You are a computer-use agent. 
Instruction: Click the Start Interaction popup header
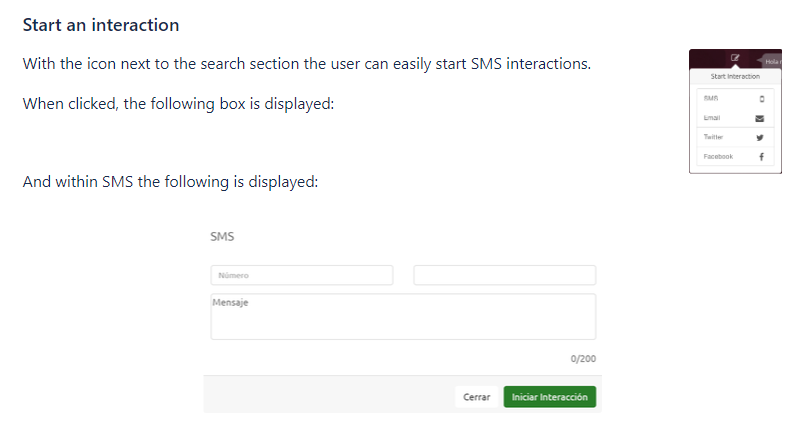click(735, 77)
